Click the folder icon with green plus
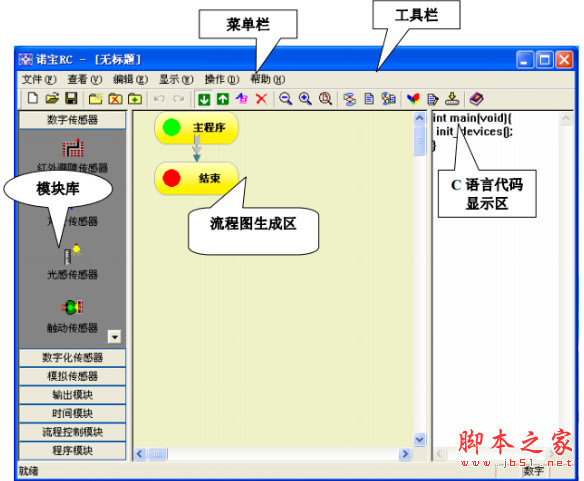 (x=134, y=99)
